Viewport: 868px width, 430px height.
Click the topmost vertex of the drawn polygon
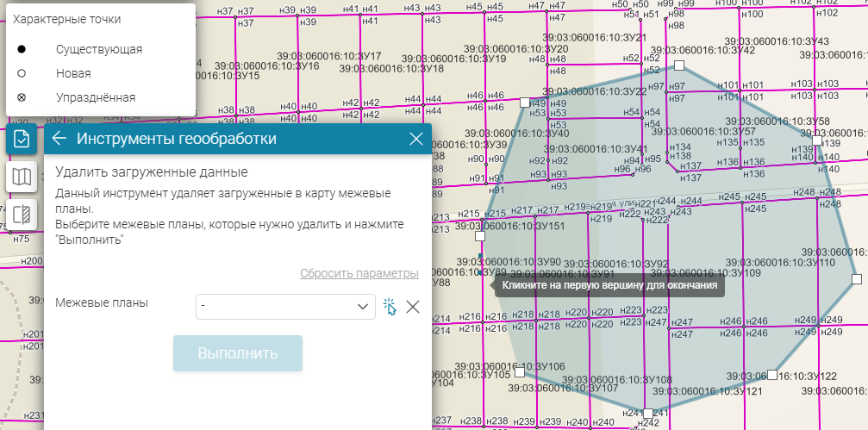tap(679, 65)
